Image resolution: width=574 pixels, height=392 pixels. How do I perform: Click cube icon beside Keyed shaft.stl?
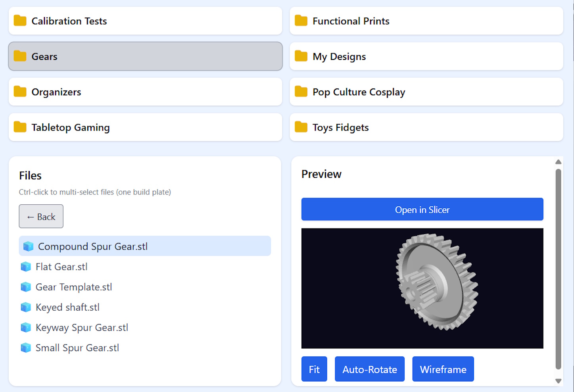[x=26, y=307]
